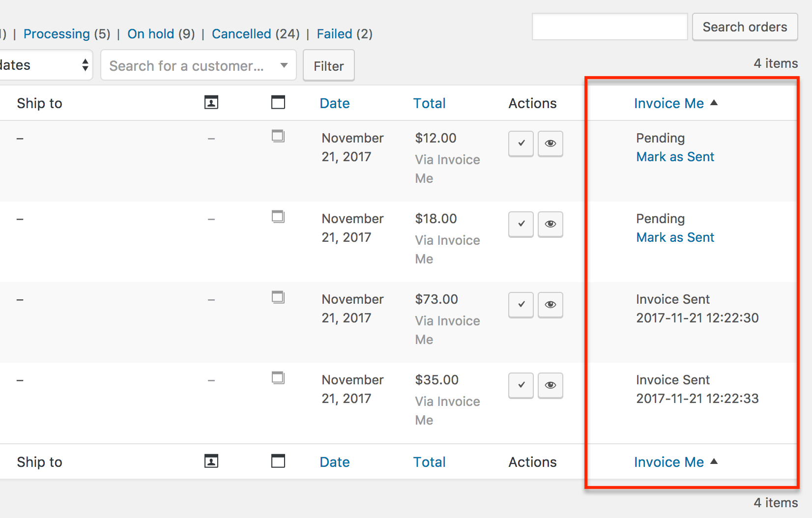Click Mark as Sent for the $18.00 order
Screen dimensions: 812x518
pos(675,237)
